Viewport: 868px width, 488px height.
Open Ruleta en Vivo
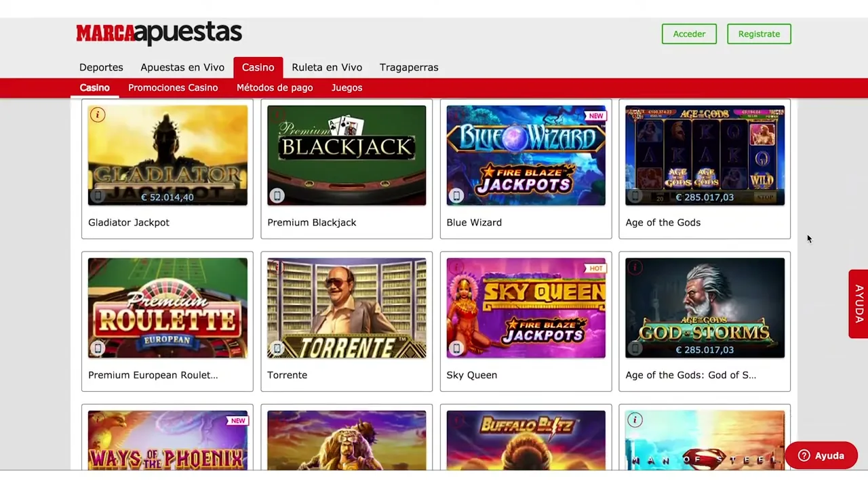(x=327, y=67)
